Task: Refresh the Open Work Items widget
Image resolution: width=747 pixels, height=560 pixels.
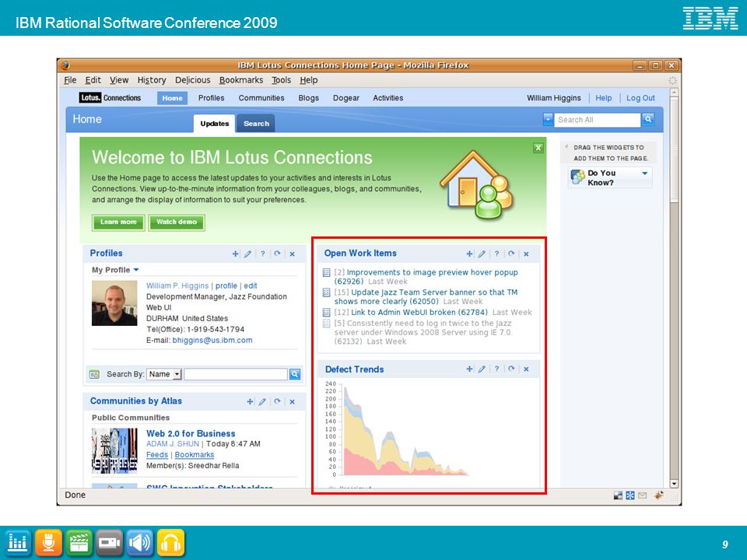Action: (511, 254)
